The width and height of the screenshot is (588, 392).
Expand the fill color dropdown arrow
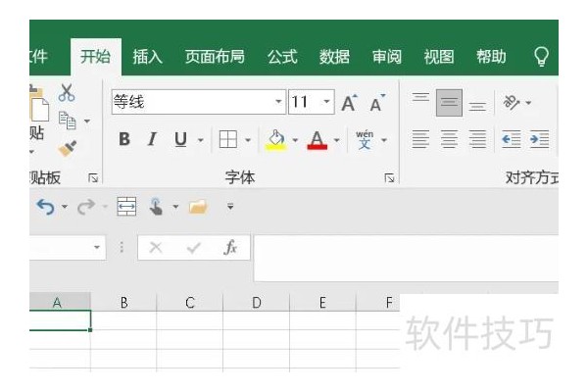[295, 140]
